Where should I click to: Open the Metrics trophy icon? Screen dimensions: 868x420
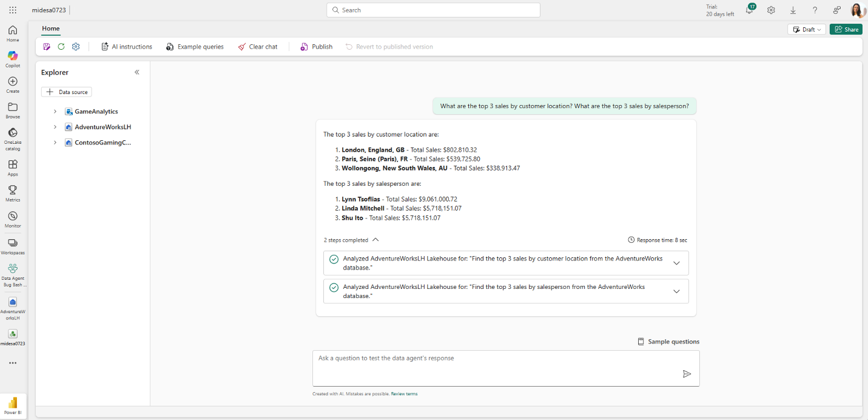click(13, 191)
